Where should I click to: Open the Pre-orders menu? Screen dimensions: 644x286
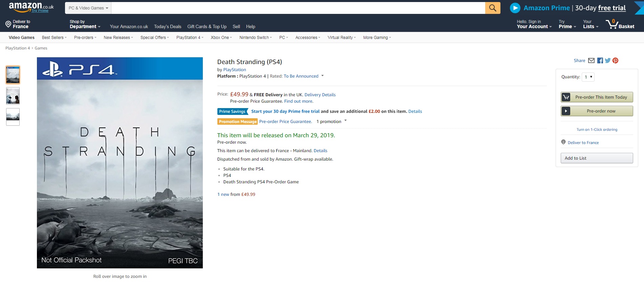tap(85, 38)
